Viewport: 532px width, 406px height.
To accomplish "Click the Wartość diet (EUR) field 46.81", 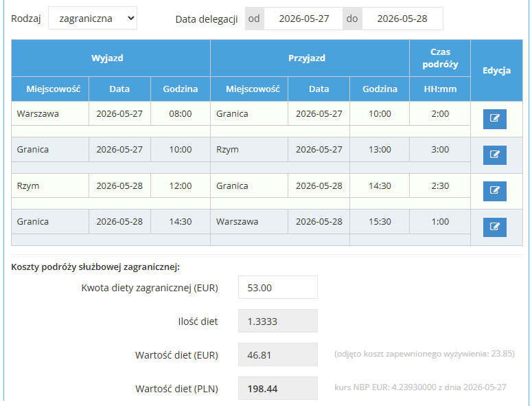I will coord(278,354).
